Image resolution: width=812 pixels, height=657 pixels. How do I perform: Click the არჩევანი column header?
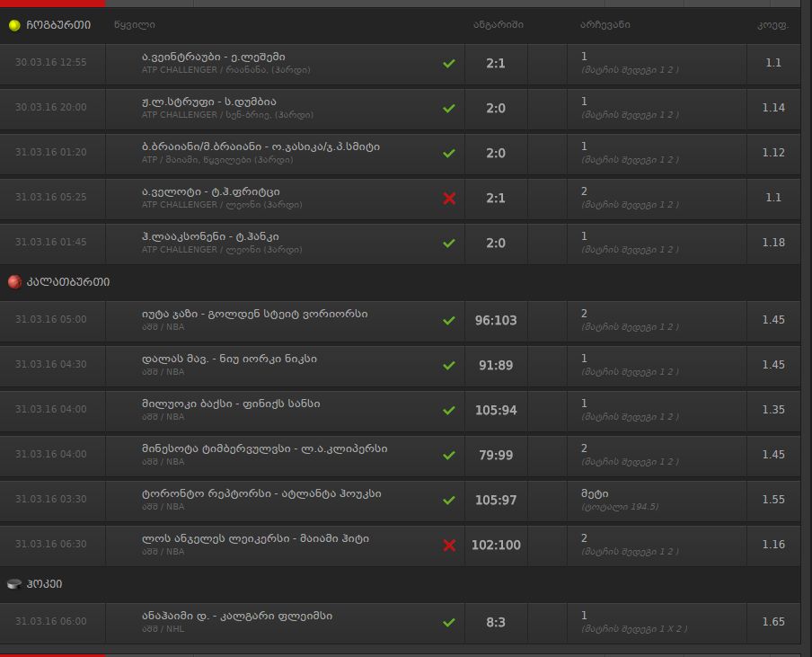pyautogui.click(x=605, y=25)
